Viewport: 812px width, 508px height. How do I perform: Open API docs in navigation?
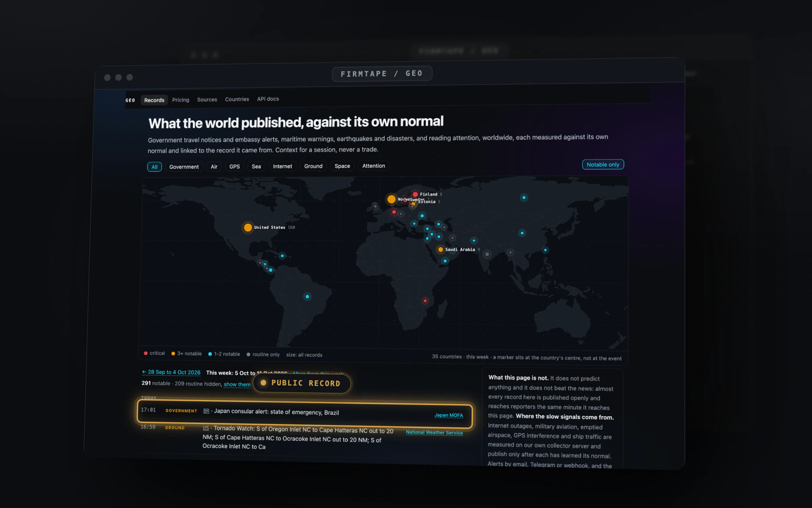click(268, 99)
